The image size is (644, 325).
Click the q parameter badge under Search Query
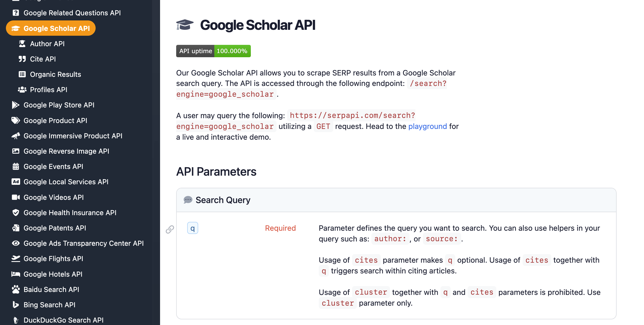[193, 228]
